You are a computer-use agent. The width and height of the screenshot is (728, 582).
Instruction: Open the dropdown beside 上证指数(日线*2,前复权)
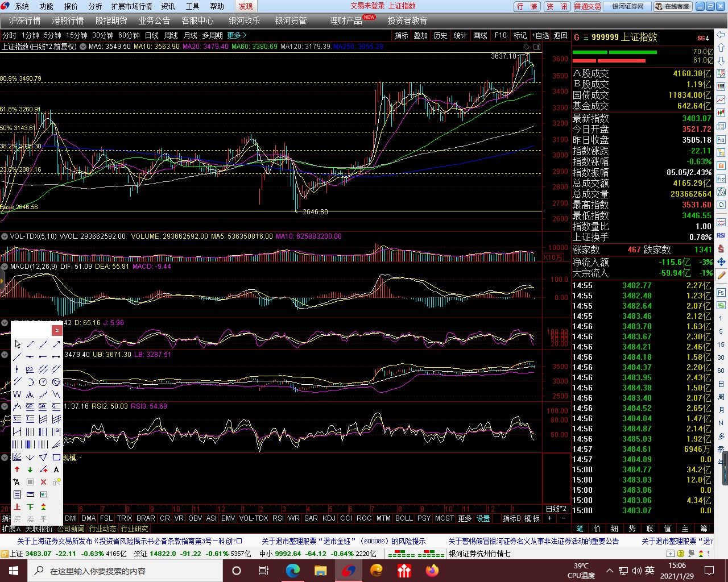[82, 47]
